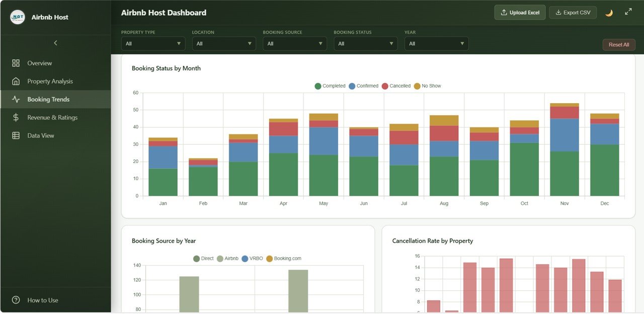This screenshot has width=644, height=314.
Task: Click the Reset All button
Action: [x=619, y=45]
